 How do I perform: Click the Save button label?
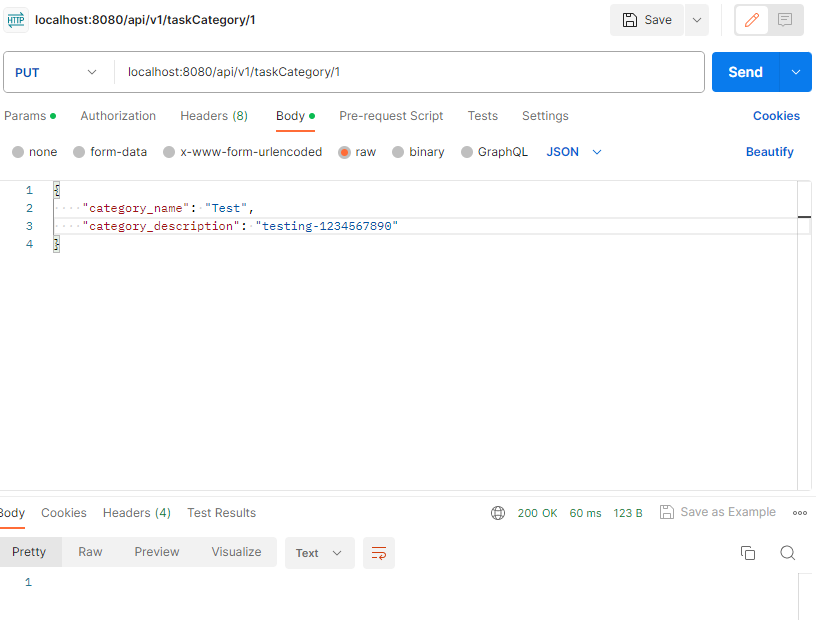pos(658,20)
